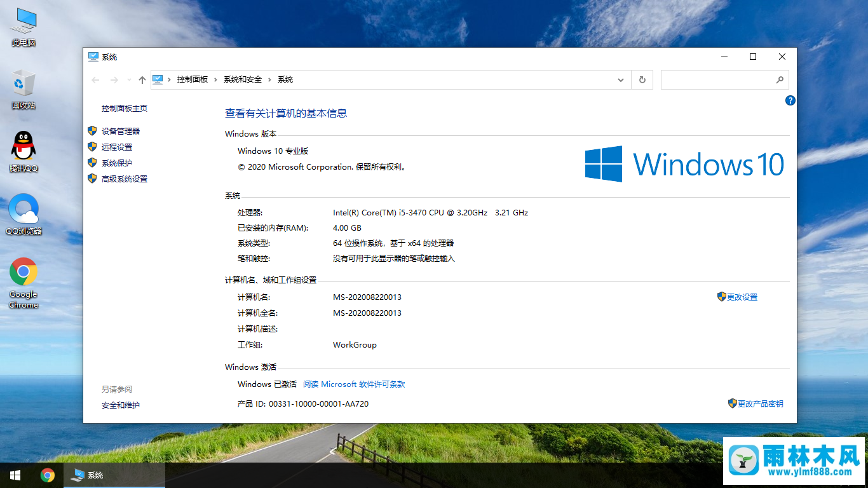Launch Tencent QQ from the desktop
The image size is (868, 488).
24,152
